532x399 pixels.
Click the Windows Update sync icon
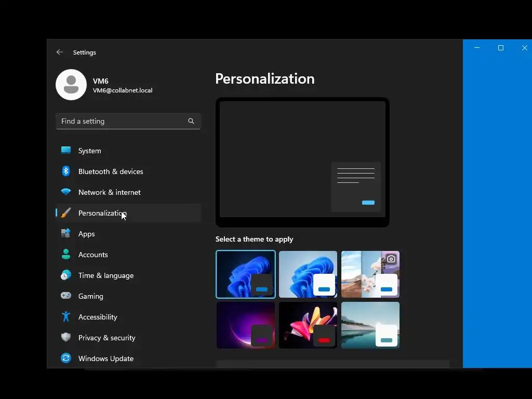tap(66, 358)
